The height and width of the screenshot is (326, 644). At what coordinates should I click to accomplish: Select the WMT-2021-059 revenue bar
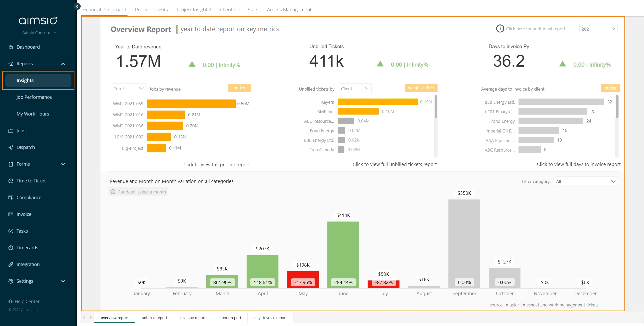(x=191, y=104)
